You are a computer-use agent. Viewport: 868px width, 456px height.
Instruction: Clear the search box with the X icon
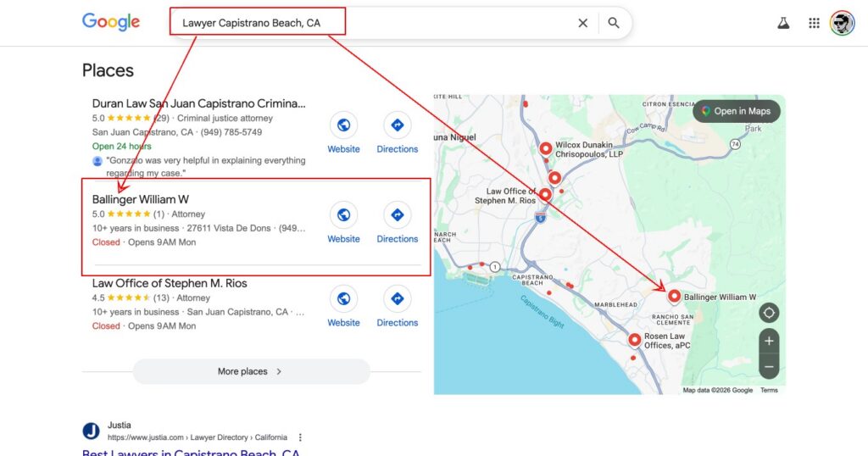582,23
